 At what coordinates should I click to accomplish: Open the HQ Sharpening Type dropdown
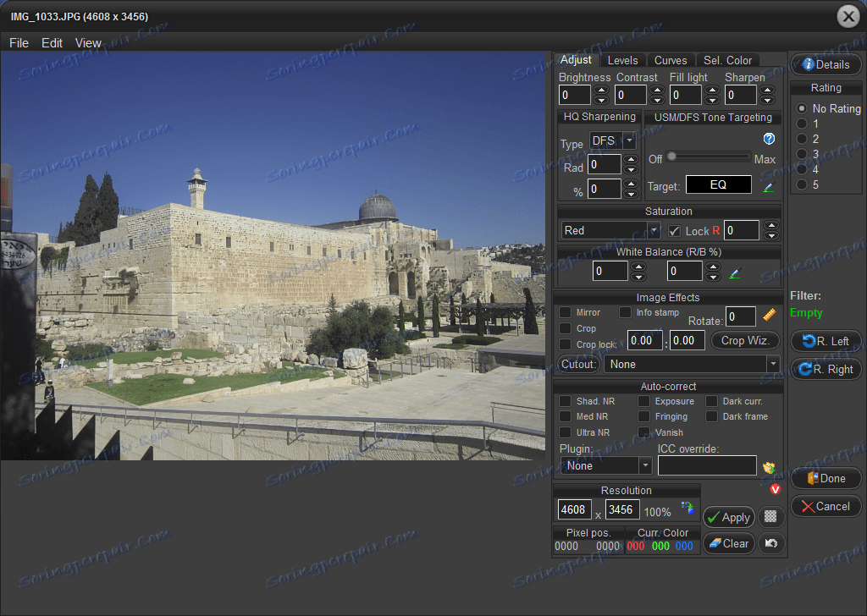(x=612, y=140)
